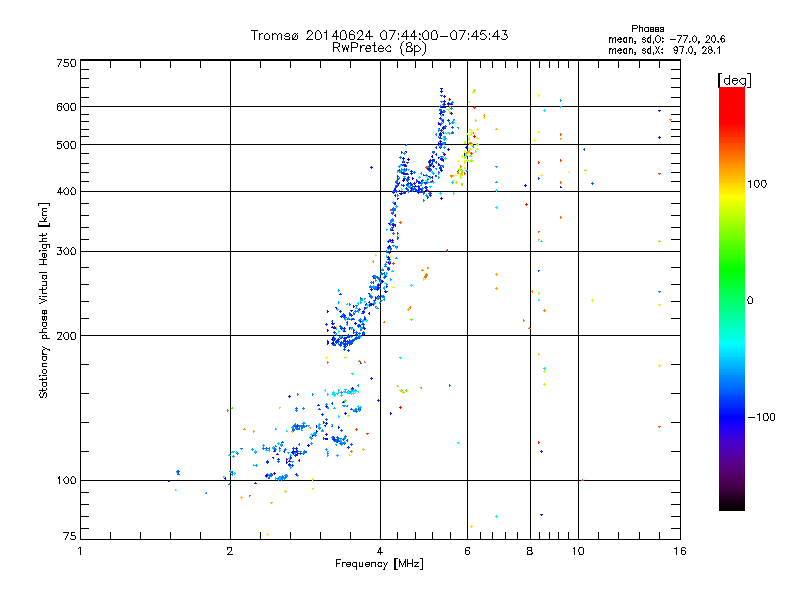
Task: Click the '500' y-axis tick label
Action: pyautogui.click(x=66, y=145)
